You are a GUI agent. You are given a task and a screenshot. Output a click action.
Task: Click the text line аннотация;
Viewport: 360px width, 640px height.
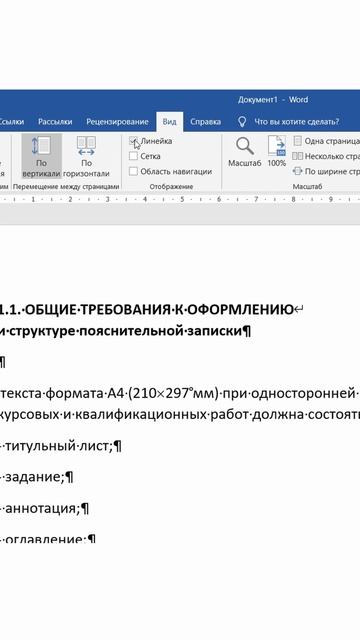tap(44, 509)
